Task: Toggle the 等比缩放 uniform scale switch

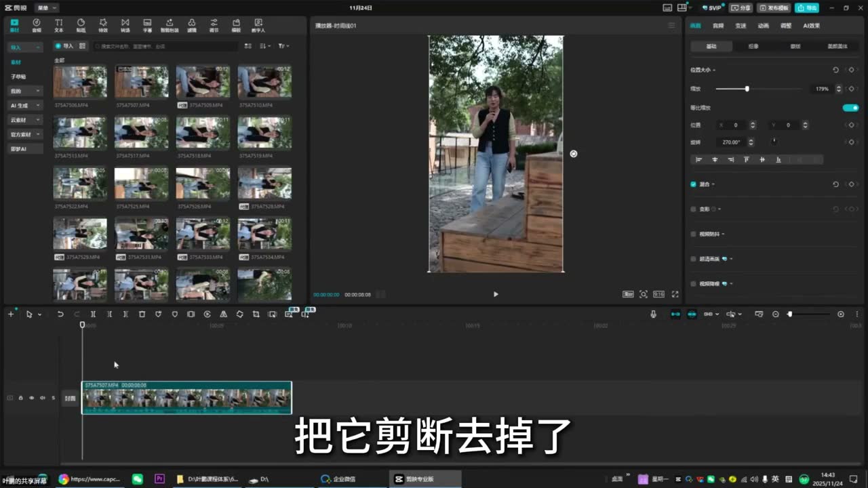Action: [850, 108]
